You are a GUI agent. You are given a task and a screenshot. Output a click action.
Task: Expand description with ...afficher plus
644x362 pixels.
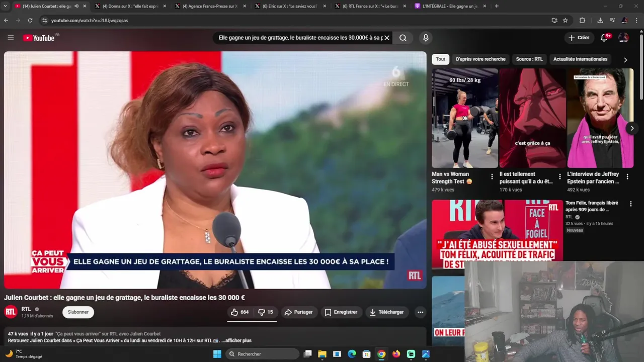236,340
